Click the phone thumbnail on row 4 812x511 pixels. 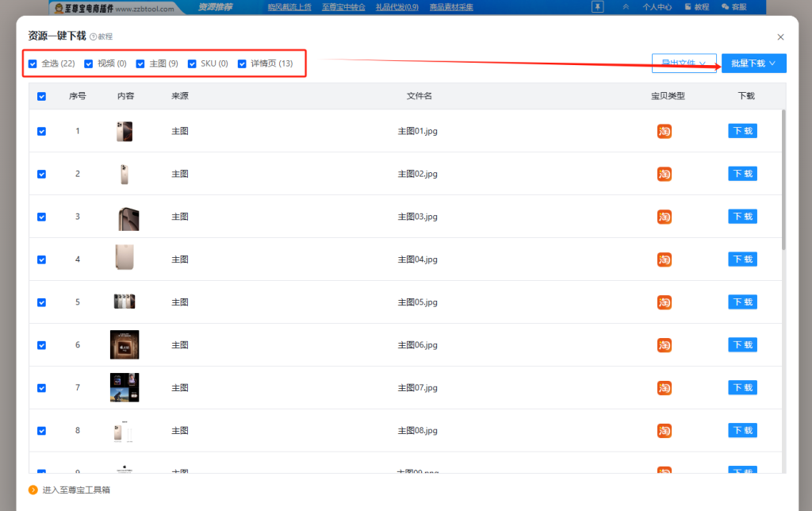(124, 259)
